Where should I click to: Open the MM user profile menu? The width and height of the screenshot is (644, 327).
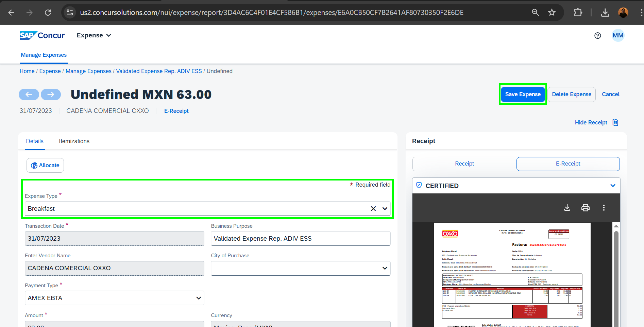[x=618, y=35]
